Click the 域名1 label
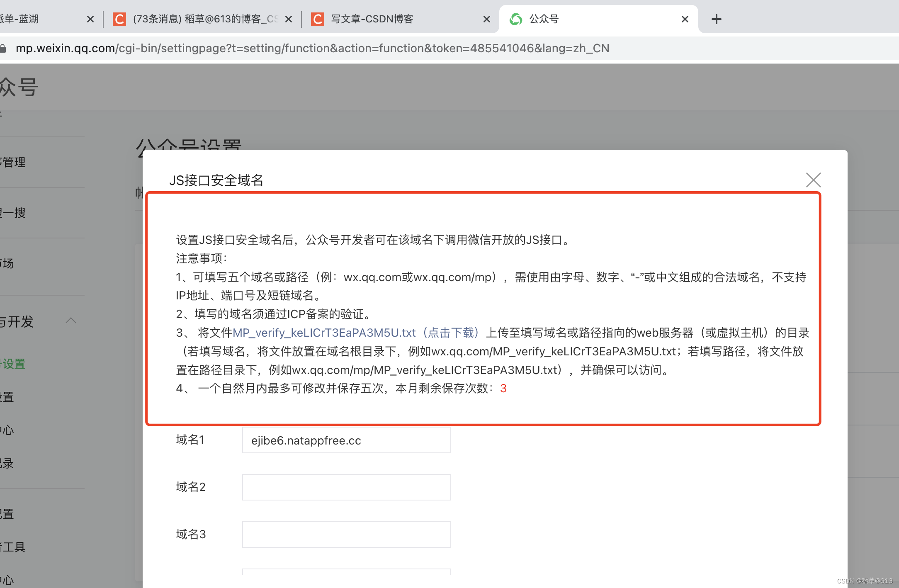This screenshot has width=899, height=588. pos(190,440)
